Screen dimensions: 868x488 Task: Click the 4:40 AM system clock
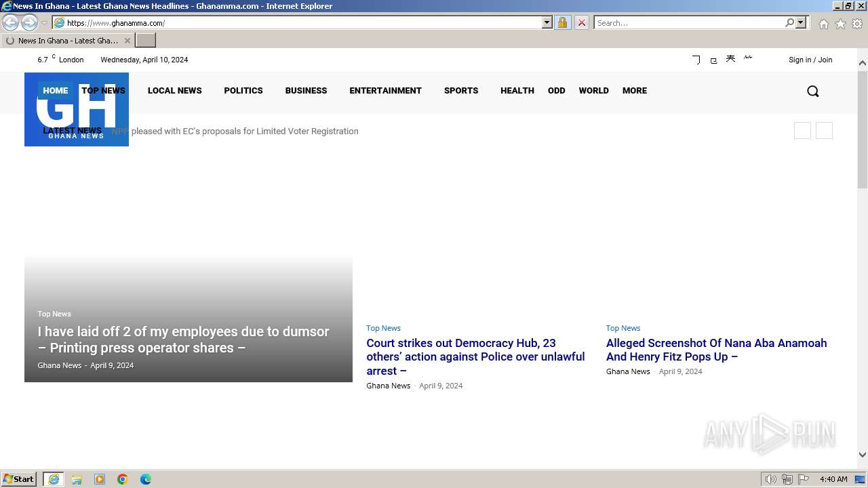833,479
